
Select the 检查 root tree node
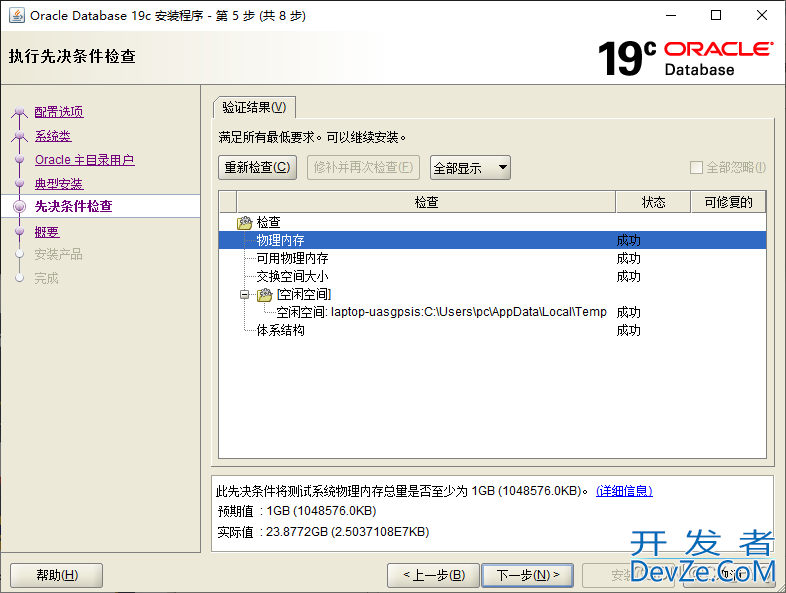click(268, 222)
